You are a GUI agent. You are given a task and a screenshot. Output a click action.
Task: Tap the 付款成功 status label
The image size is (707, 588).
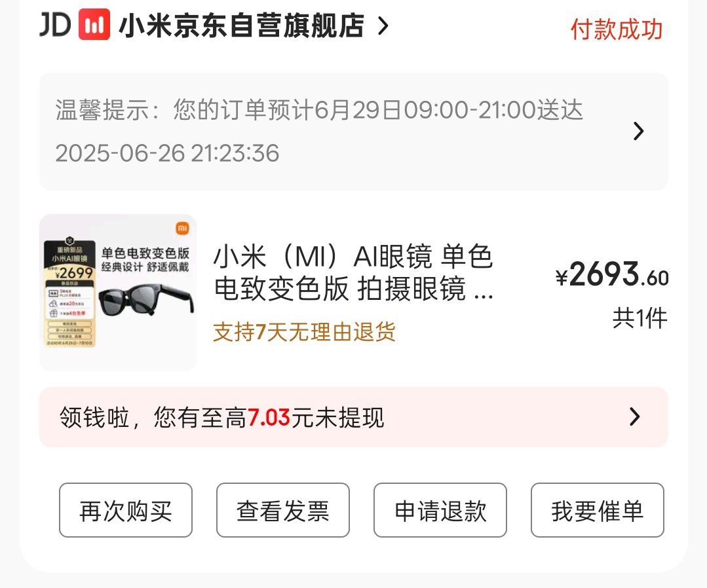click(x=617, y=29)
